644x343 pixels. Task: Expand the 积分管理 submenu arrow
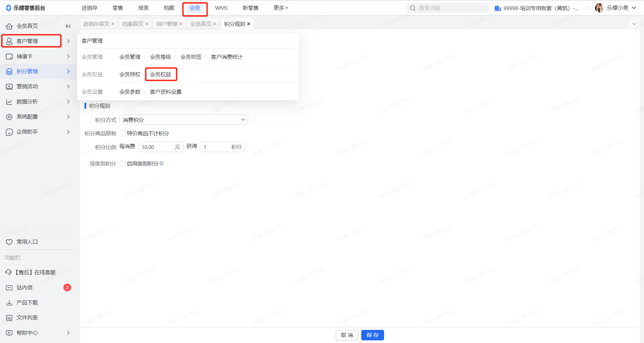[68, 71]
